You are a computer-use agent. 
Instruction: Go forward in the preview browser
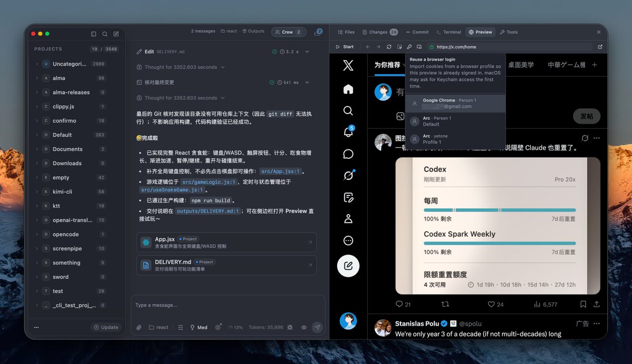378,47
